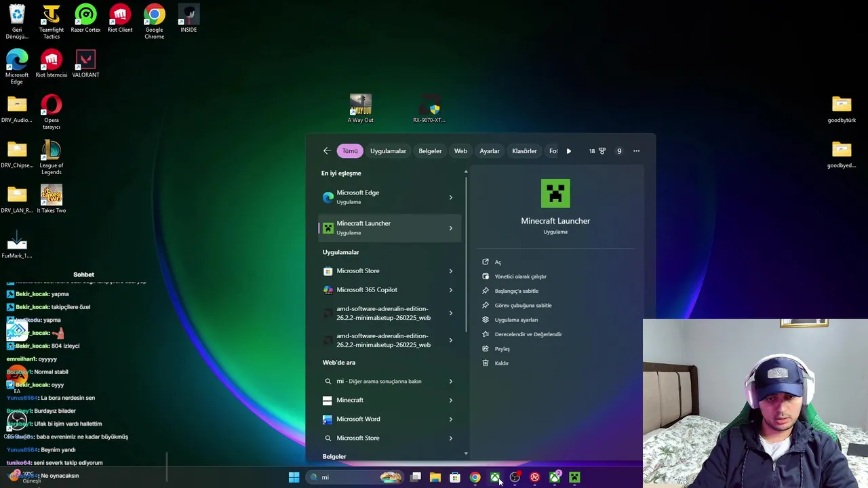Expand the Minecraft web search chevron

click(450, 401)
